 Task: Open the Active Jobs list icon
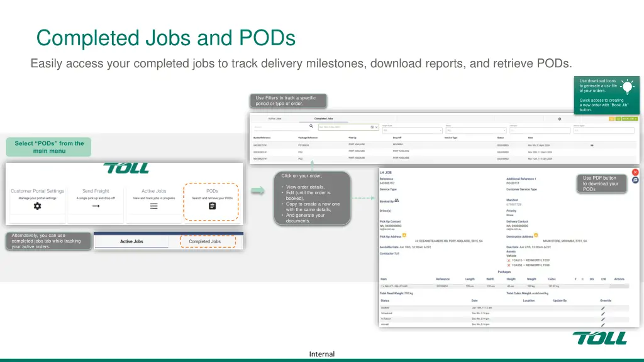(x=154, y=206)
